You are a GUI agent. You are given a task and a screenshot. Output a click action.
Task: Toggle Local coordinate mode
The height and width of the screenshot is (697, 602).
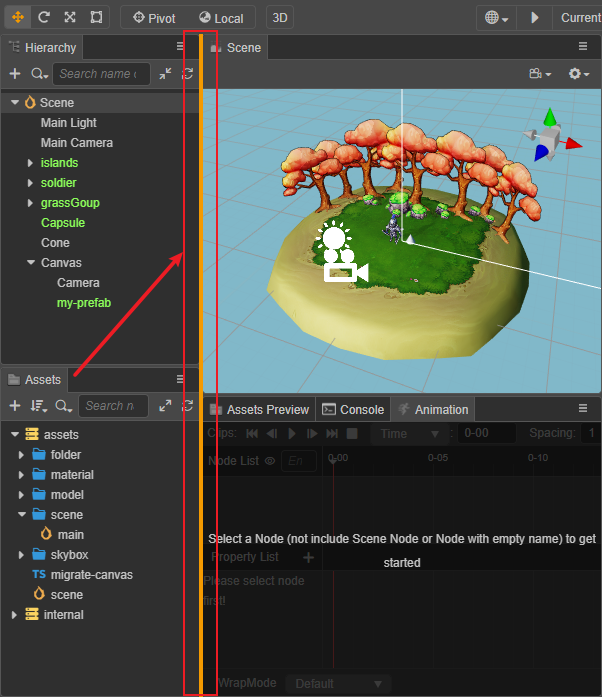pos(221,18)
